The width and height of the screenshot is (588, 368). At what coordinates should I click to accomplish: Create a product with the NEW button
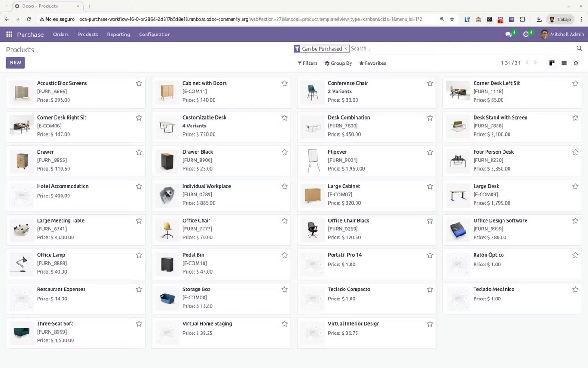[x=15, y=63]
